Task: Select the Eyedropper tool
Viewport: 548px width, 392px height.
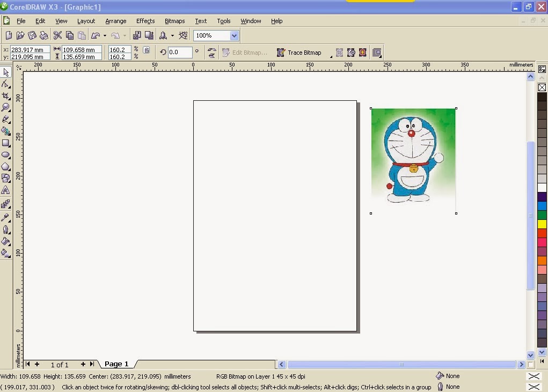Action: pos(6,218)
